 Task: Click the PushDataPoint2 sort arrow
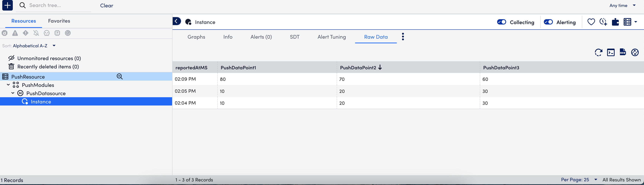tap(380, 67)
